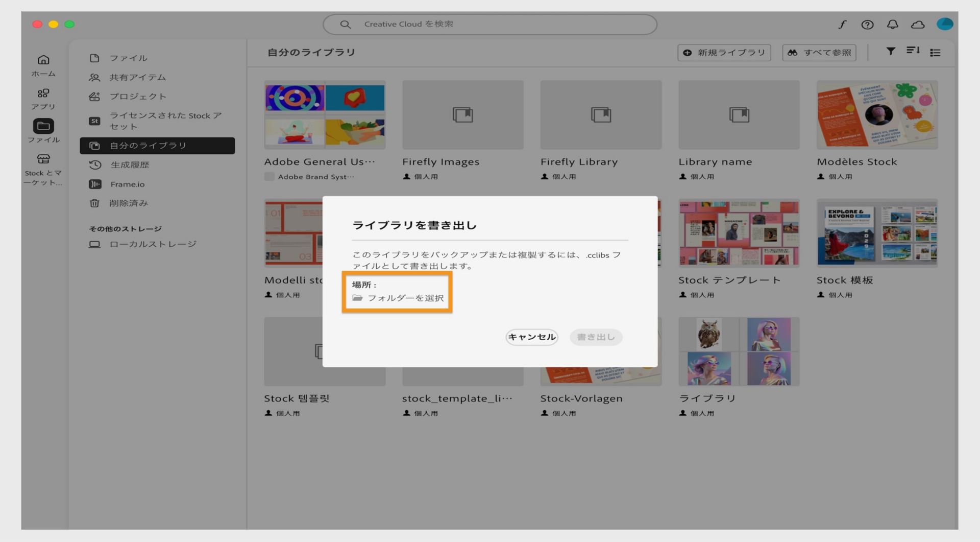This screenshot has width=980, height=542.
Task: Open the Apps section icon
Action: (x=43, y=93)
